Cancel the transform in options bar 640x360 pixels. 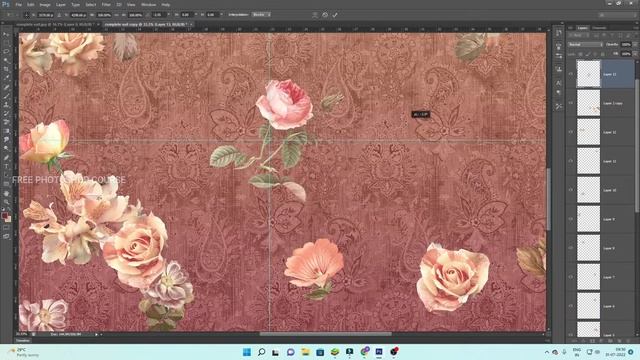coord(325,15)
